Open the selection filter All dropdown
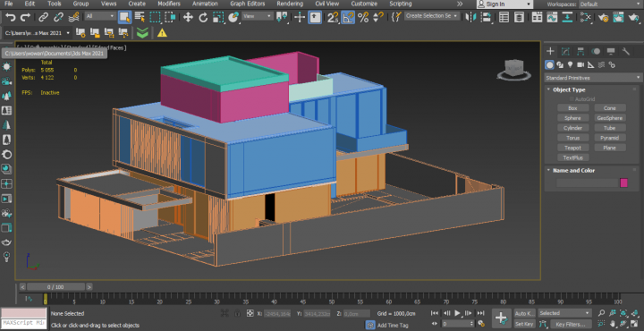 (x=100, y=16)
